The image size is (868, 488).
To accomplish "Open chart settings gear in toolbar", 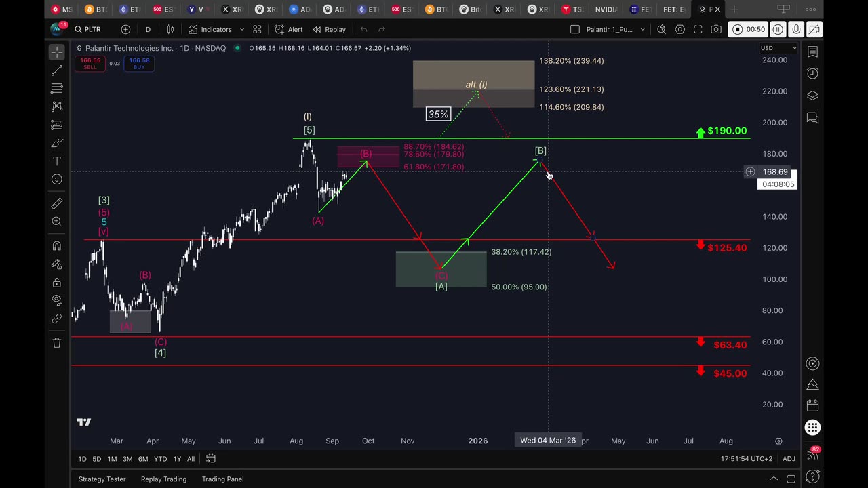I will click(x=679, y=29).
